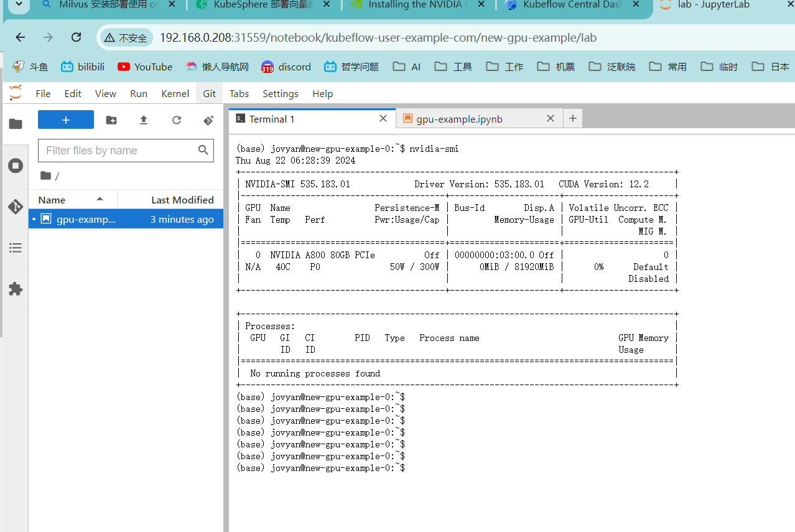
Task: Open the File Browser sidebar folder icon
Action: [x=16, y=124]
